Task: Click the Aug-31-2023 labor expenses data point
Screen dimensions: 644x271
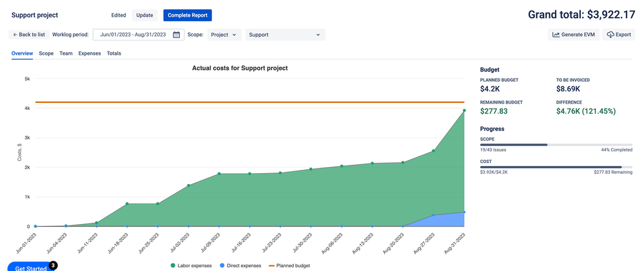Action: [x=464, y=111]
